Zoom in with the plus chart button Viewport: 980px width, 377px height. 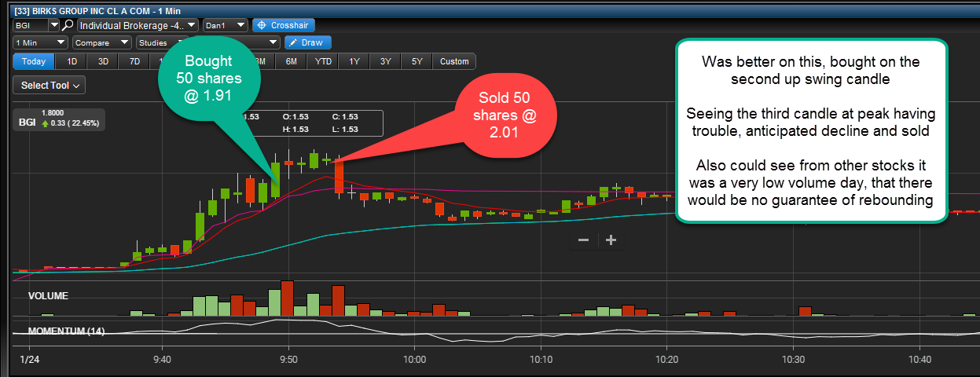(611, 240)
